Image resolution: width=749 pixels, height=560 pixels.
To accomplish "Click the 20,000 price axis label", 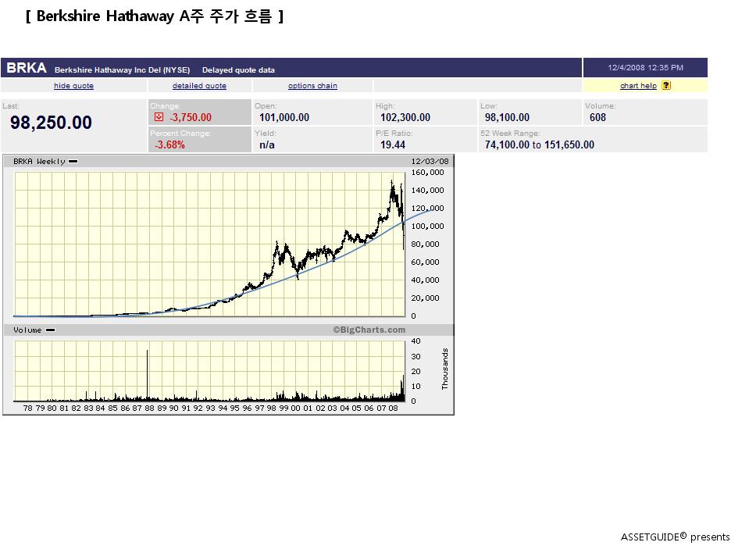I will (425, 298).
